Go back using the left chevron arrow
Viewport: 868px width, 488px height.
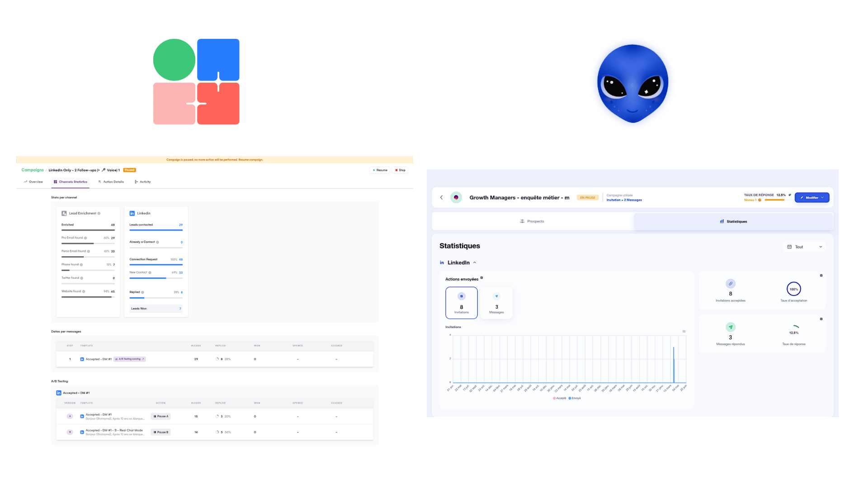441,197
